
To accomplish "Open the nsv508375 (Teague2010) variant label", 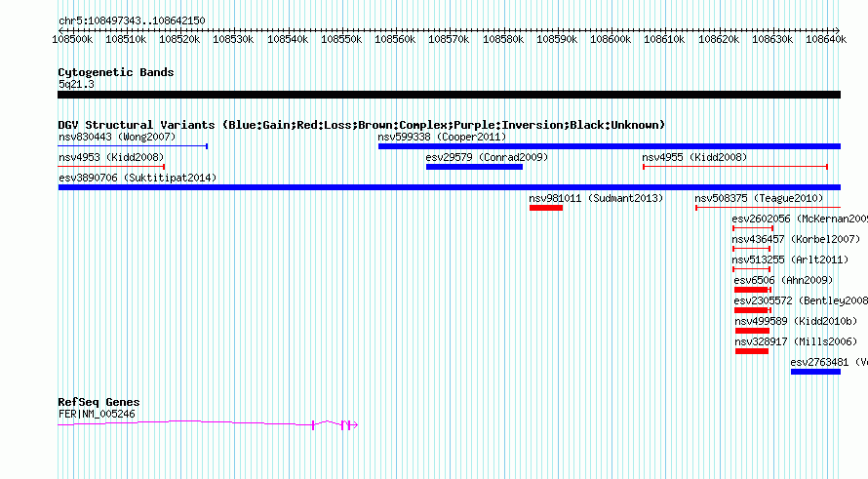I will 759,198.
